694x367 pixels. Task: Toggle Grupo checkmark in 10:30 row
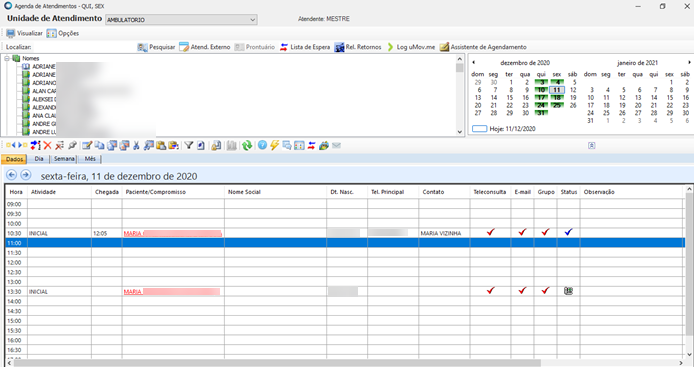pyautogui.click(x=545, y=232)
